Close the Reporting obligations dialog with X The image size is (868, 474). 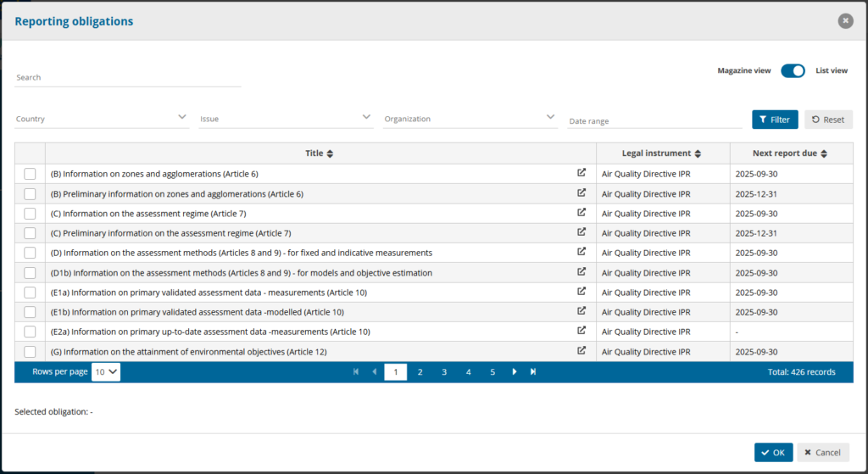click(x=845, y=21)
